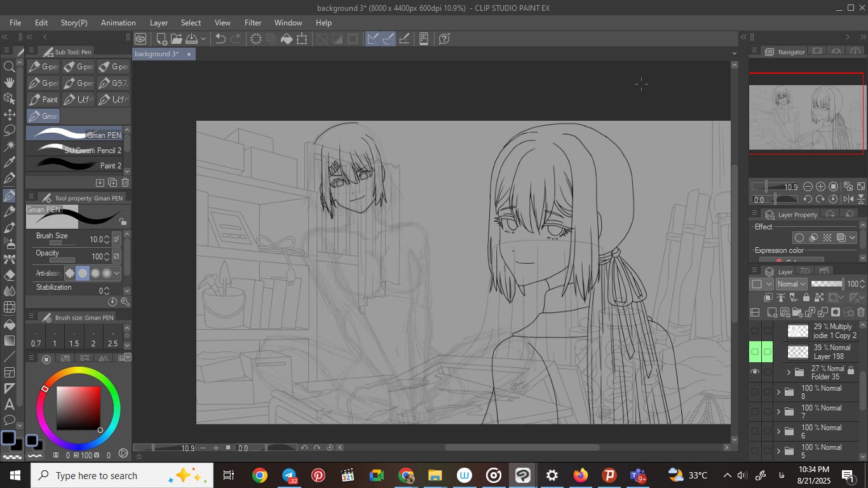The width and height of the screenshot is (868, 488).
Task: Expand Folder 35 in the layer list
Action: coord(789,372)
